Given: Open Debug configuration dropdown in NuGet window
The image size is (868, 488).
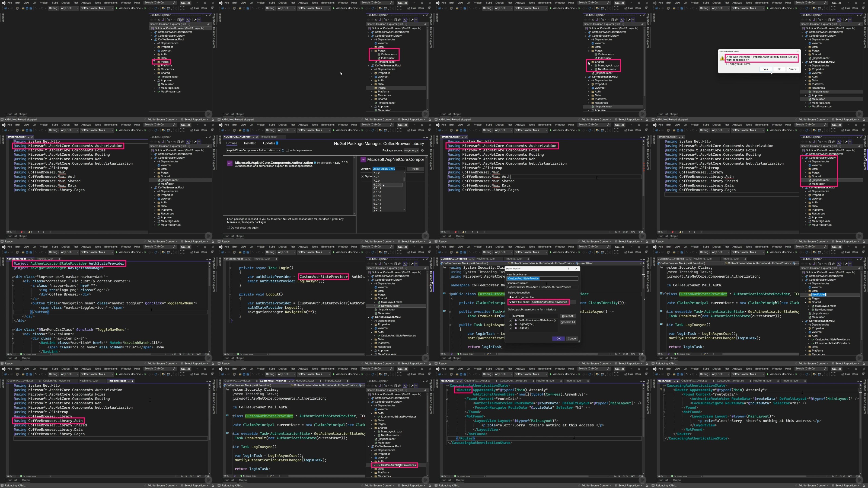Looking at the screenshot, I should (271, 130).
